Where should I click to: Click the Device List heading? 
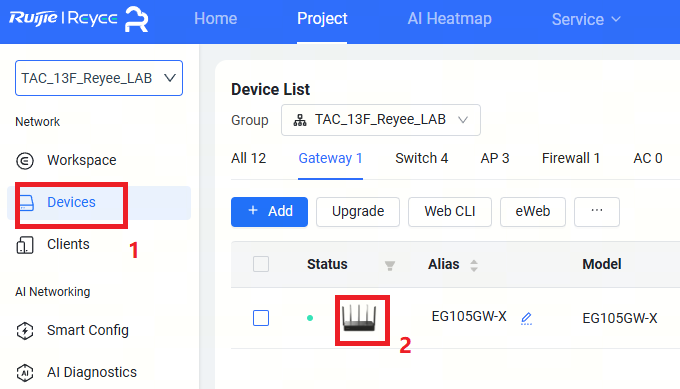click(270, 89)
